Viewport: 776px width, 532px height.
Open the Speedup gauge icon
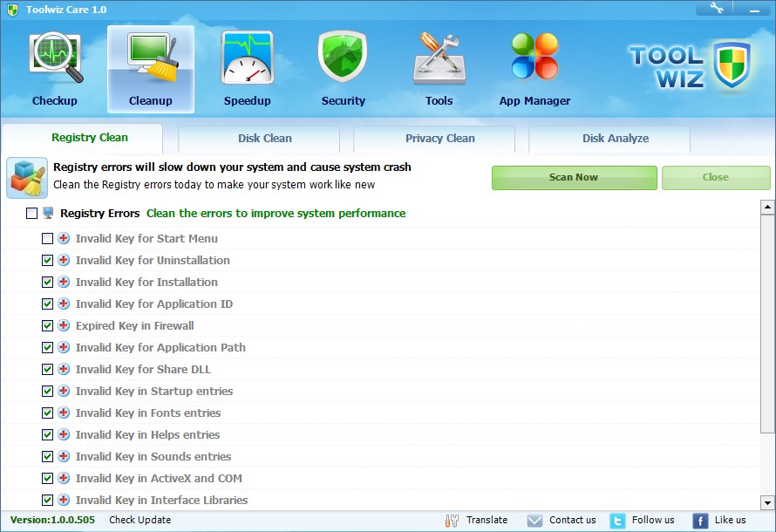coord(248,58)
